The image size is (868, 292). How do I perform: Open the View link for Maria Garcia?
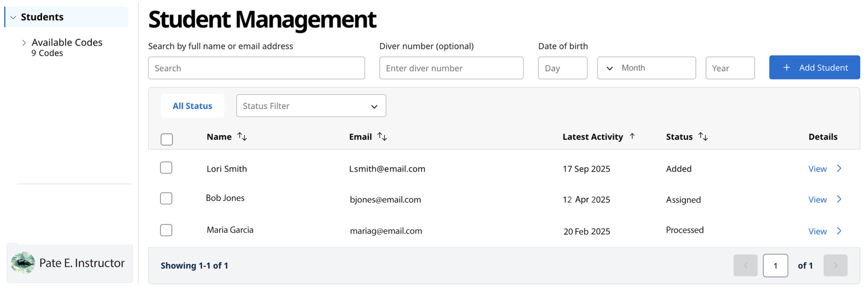click(x=817, y=231)
